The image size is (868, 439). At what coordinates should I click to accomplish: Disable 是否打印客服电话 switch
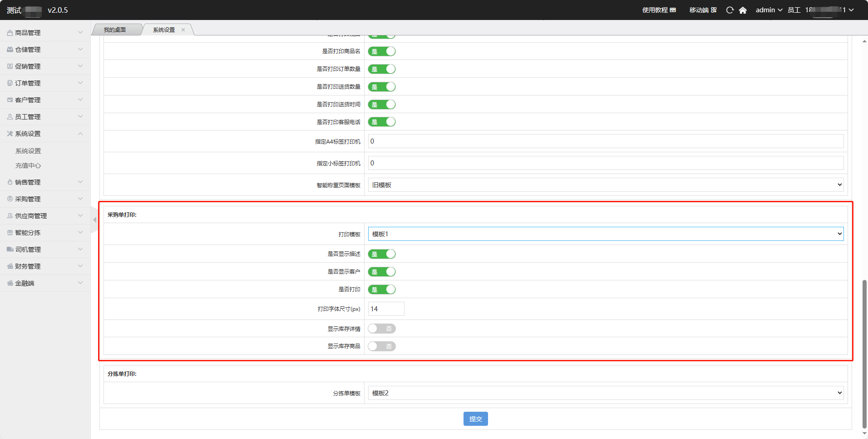click(381, 122)
